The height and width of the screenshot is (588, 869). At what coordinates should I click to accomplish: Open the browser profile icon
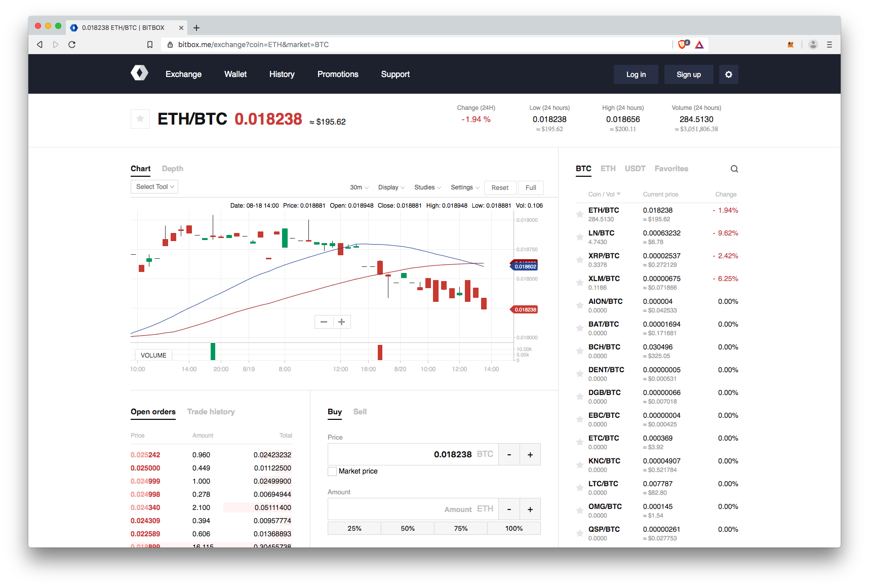813,45
